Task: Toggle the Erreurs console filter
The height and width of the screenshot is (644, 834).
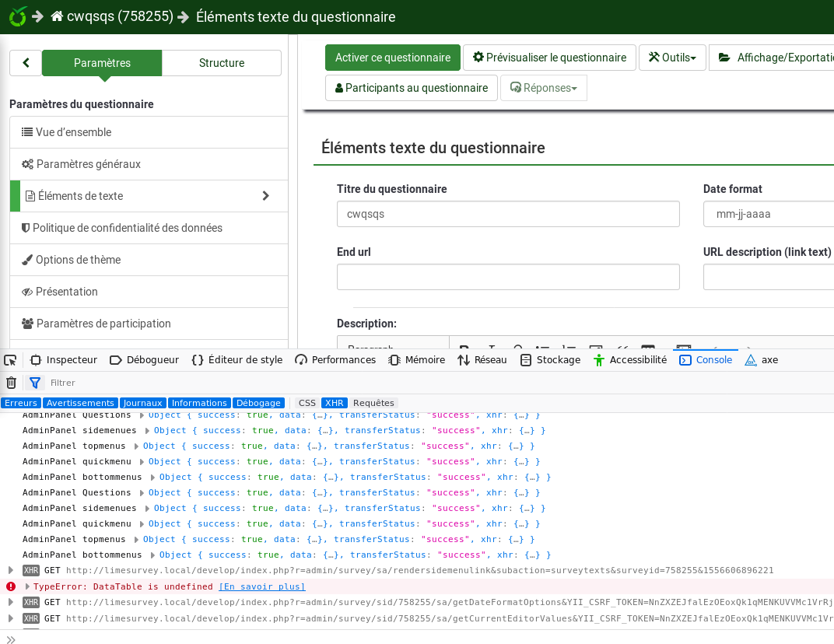Action: (21, 403)
